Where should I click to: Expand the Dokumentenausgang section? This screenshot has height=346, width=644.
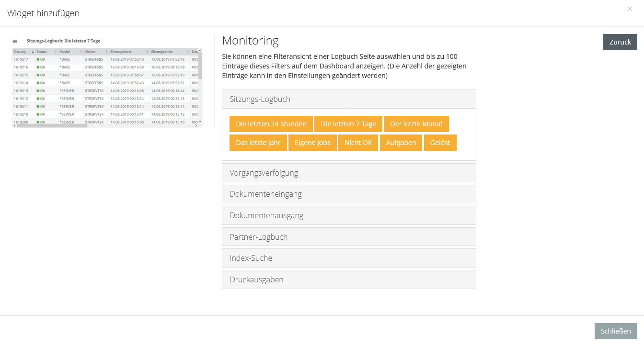[349, 215]
